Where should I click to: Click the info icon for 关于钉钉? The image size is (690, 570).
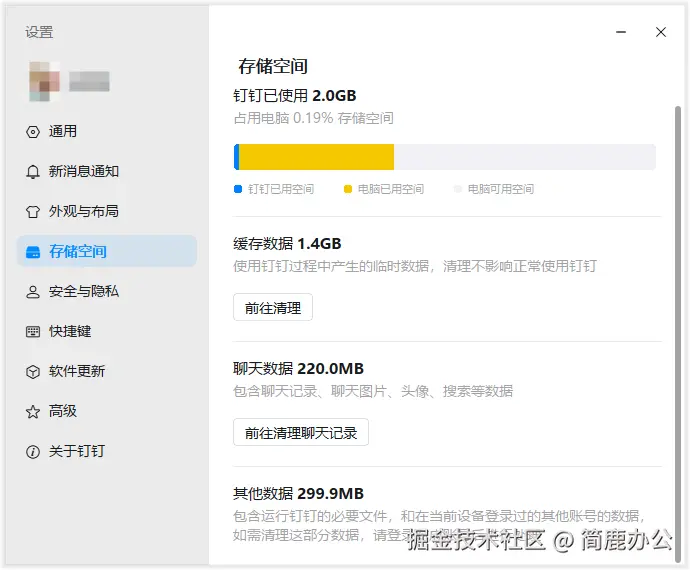point(32,452)
